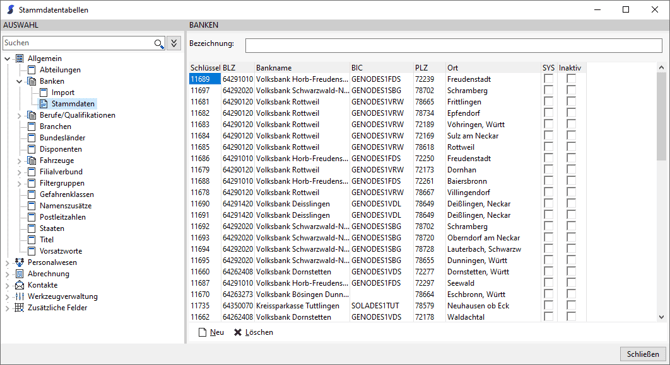Collapse the Banken tree node
The width and height of the screenshot is (670, 365).
(x=19, y=81)
